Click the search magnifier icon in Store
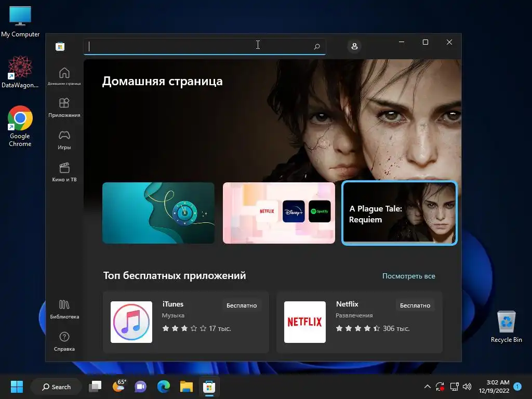Screen dimensions: 532x399 tap(317, 46)
